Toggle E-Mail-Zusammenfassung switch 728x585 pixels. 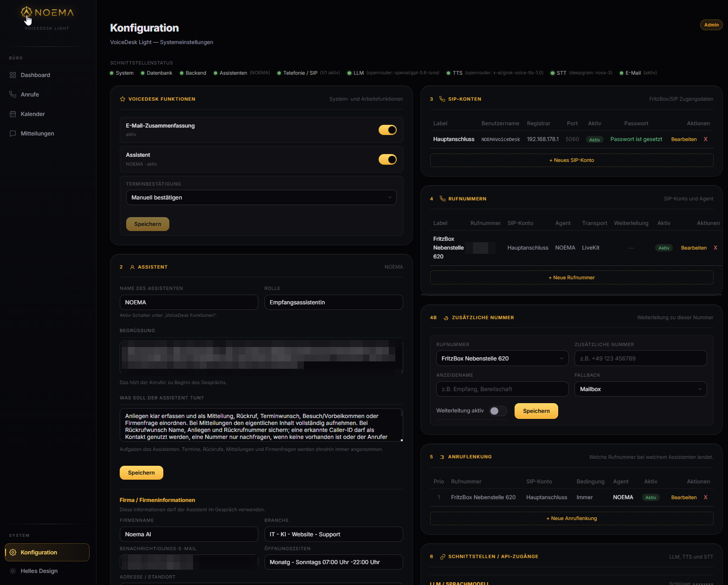coord(387,130)
